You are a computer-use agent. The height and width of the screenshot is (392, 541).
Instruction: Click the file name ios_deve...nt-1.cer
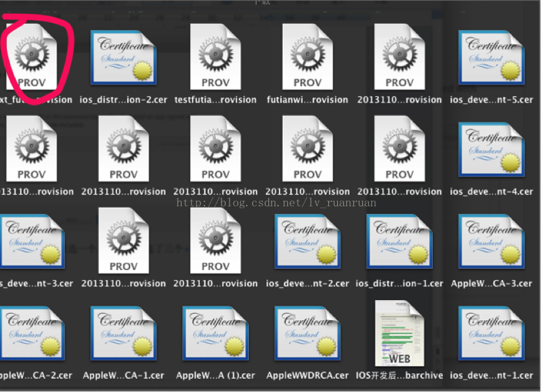(492, 376)
